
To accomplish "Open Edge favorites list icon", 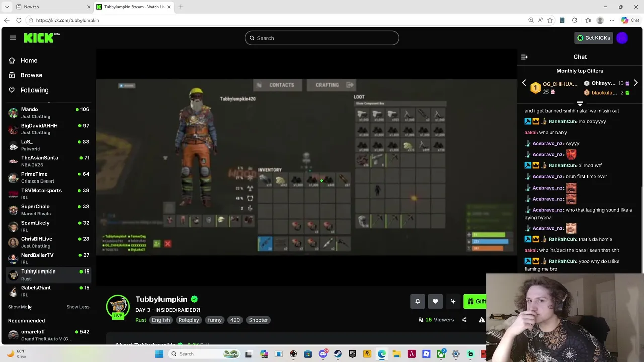I will point(588,20).
